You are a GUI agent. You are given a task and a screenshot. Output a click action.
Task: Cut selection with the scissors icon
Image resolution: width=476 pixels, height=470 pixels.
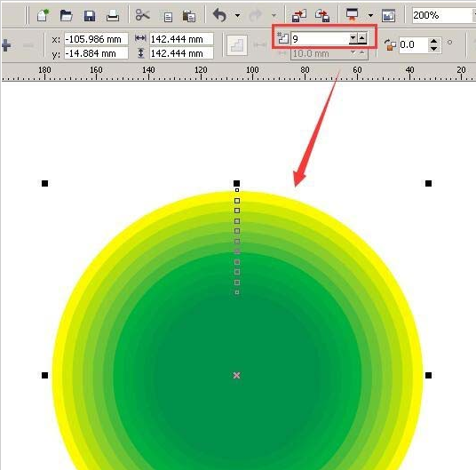[142, 14]
